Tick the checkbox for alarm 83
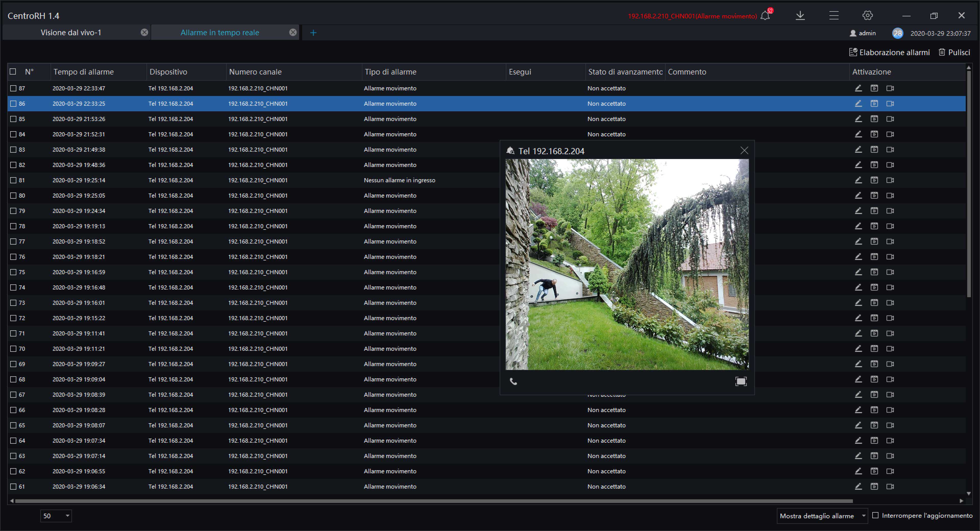 tap(13, 150)
